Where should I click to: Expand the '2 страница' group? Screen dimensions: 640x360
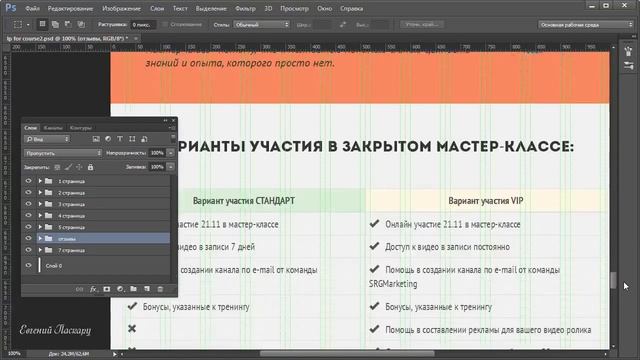pyautogui.click(x=40, y=192)
